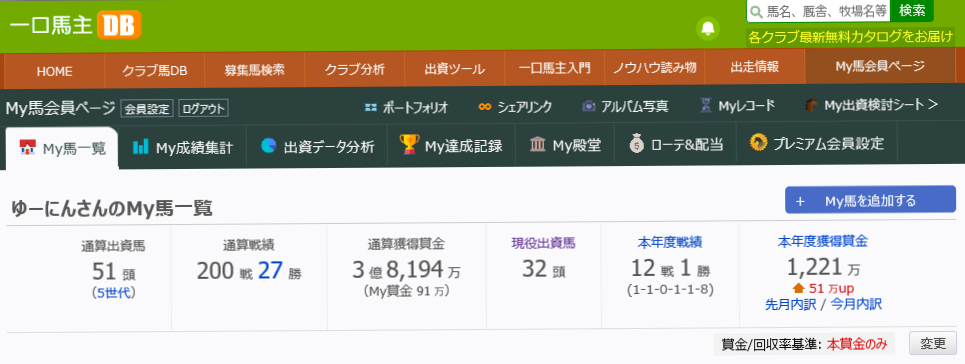
Task: Click the (1-1-0-1-1-8) record text
Action: pos(670,289)
